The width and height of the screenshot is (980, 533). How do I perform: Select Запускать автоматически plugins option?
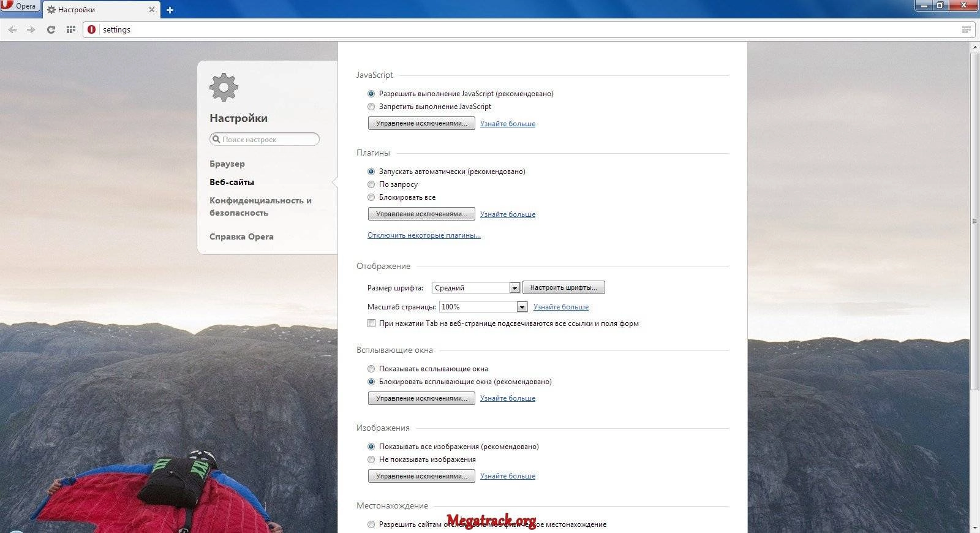[371, 172]
